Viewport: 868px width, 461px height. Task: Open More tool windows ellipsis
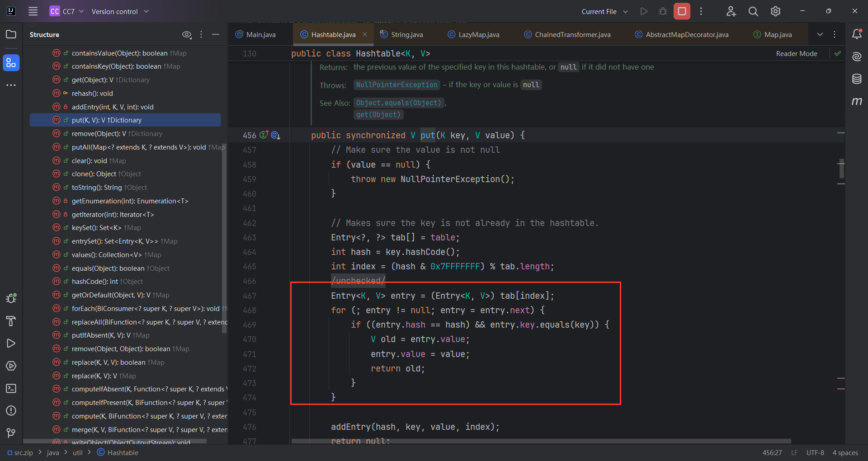[11, 85]
